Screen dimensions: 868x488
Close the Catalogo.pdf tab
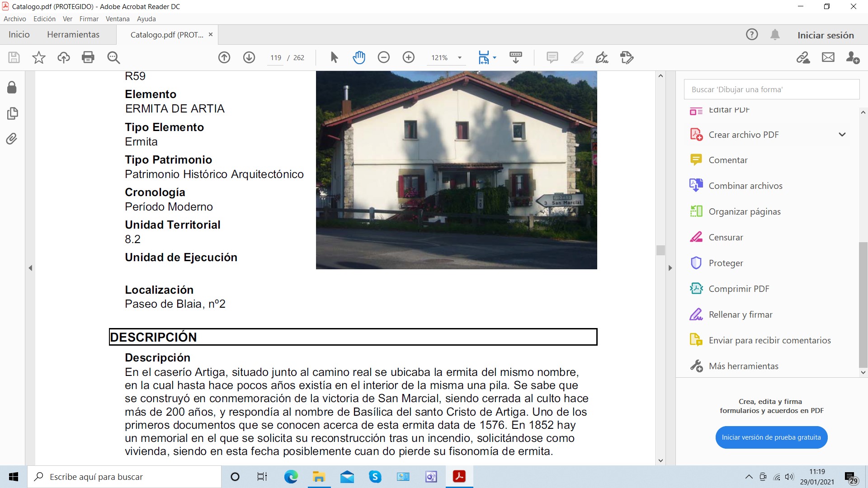(211, 35)
